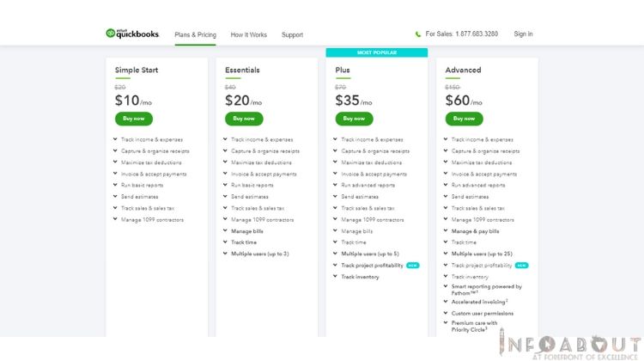Click the QuickBooks logo icon
The height and width of the screenshot is (361, 644).
[110, 34]
